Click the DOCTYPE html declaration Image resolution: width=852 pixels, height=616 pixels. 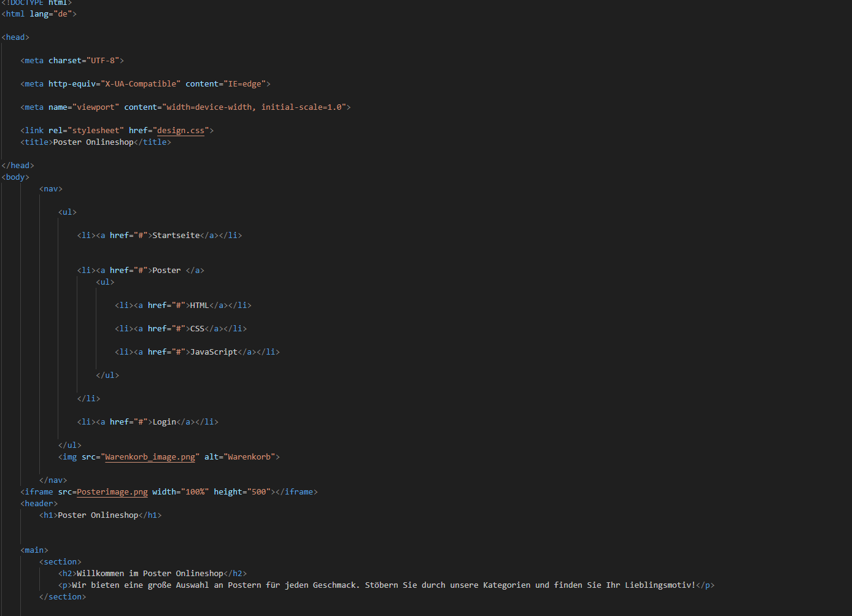point(37,3)
